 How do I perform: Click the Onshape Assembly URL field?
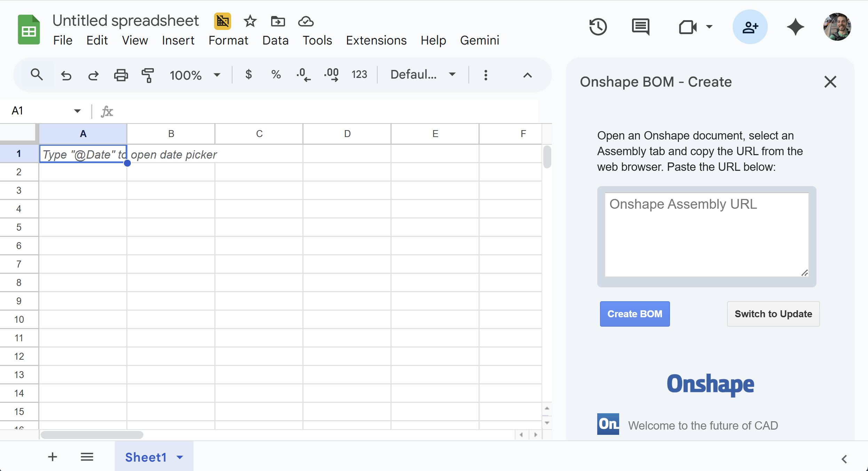706,235
